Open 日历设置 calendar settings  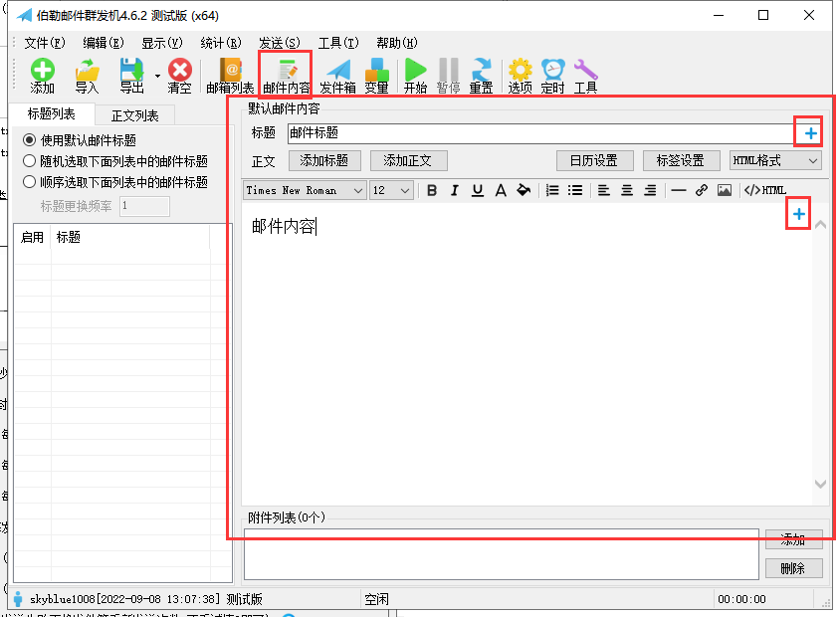(x=594, y=160)
